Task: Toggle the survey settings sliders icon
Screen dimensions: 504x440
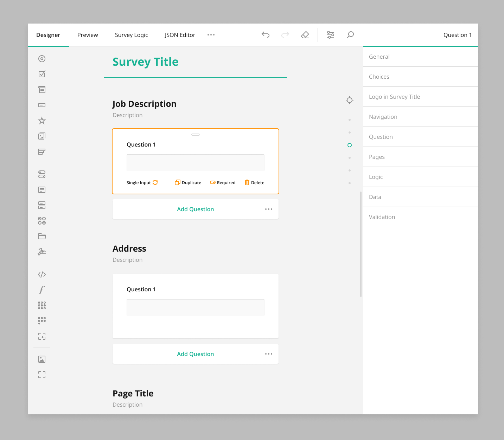Action: [330, 35]
